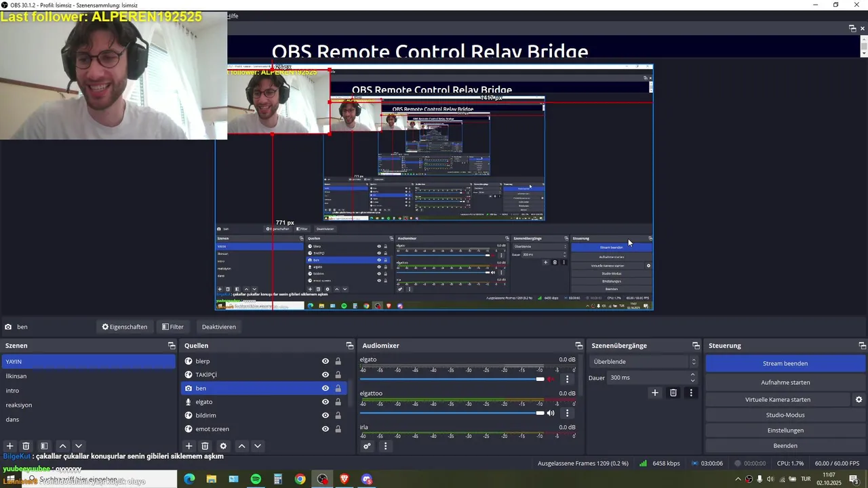Viewport: 868px width, 488px height.
Task: Undock the Quellen panel
Action: [350, 346]
